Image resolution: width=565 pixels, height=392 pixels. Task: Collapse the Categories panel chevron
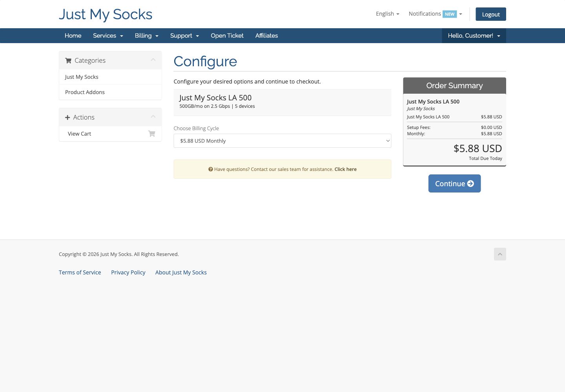tap(153, 60)
